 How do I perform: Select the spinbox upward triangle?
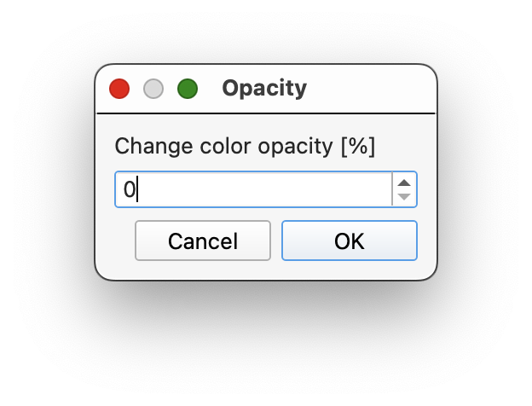point(404,183)
